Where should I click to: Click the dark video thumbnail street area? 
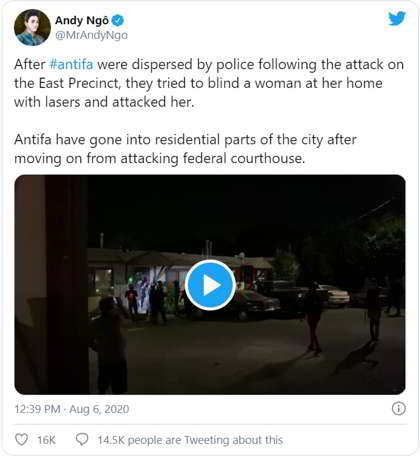tap(253, 353)
